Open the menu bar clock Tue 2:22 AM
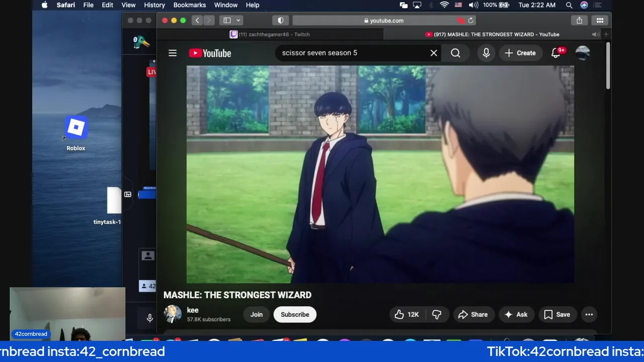The image size is (644, 362). pos(537,5)
